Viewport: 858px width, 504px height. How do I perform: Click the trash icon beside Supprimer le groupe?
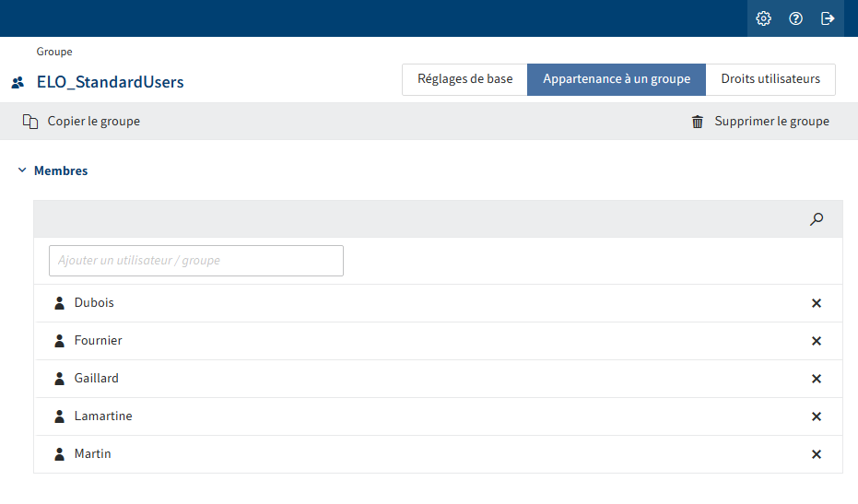coord(697,122)
